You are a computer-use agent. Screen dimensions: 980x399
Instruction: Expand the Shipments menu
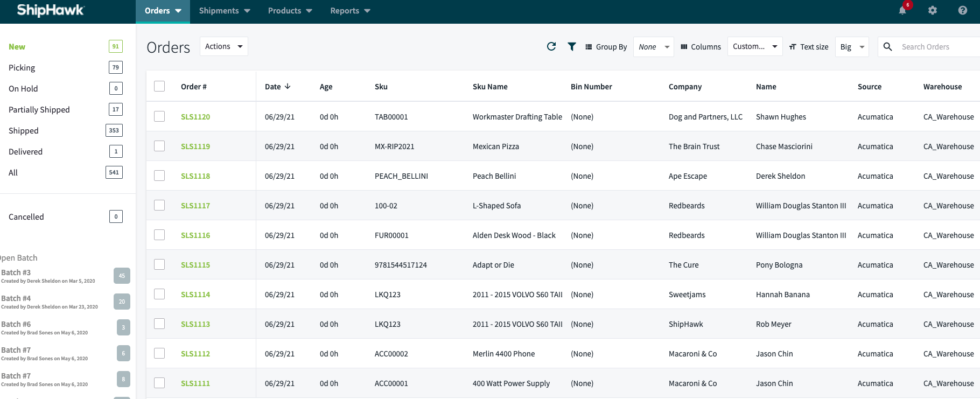[225, 11]
